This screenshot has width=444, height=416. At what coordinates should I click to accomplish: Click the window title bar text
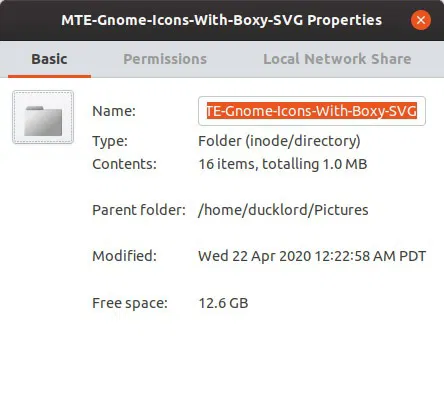point(222,20)
